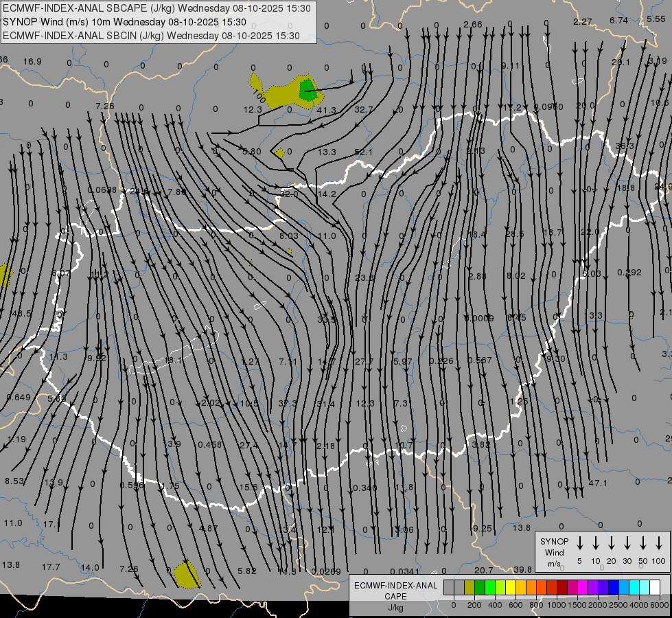The image size is (672, 618).
Task: Click the wind legend arrow above 30
Action: (x=627, y=543)
